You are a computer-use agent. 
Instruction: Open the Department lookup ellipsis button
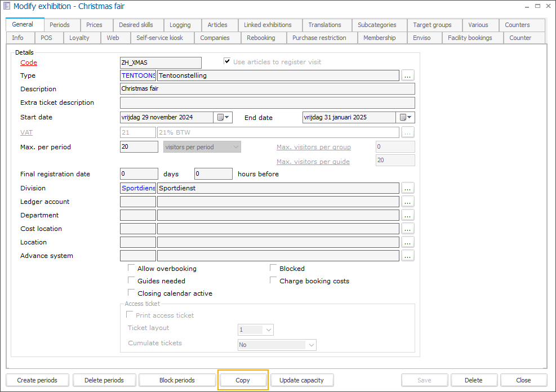pyautogui.click(x=408, y=215)
